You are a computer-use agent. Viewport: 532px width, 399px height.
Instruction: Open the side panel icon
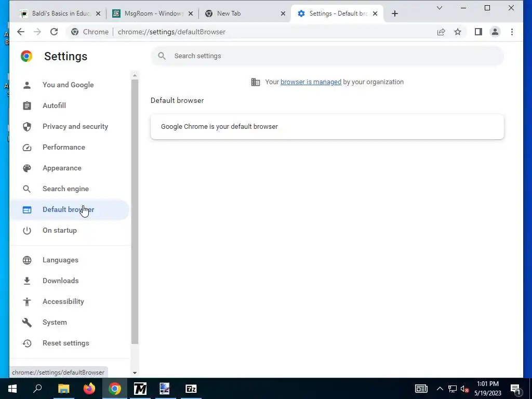coord(478,32)
